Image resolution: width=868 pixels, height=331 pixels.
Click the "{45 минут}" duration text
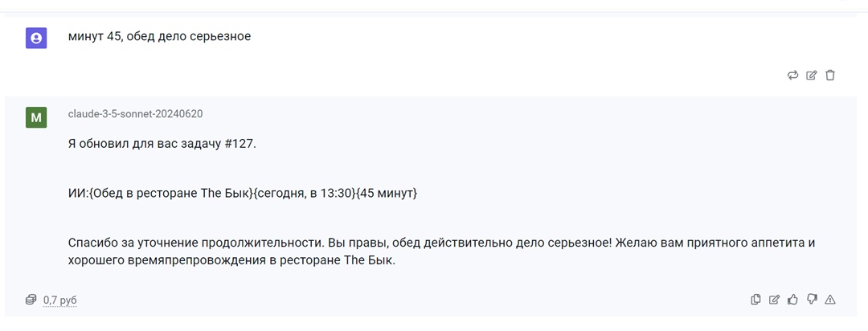(386, 194)
